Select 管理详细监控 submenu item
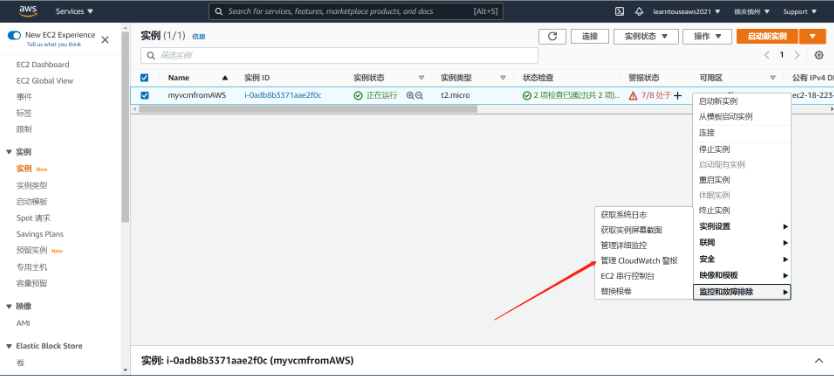The image size is (834, 376). tap(624, 245)
